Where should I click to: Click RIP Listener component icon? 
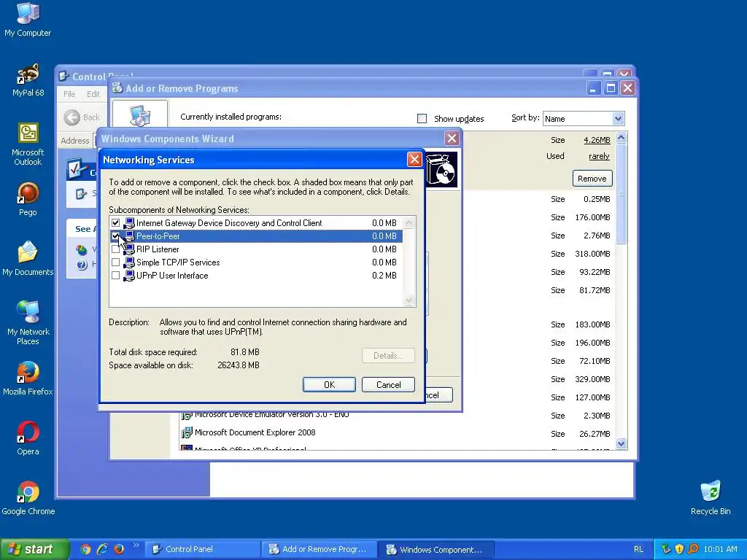pos(128,249)
